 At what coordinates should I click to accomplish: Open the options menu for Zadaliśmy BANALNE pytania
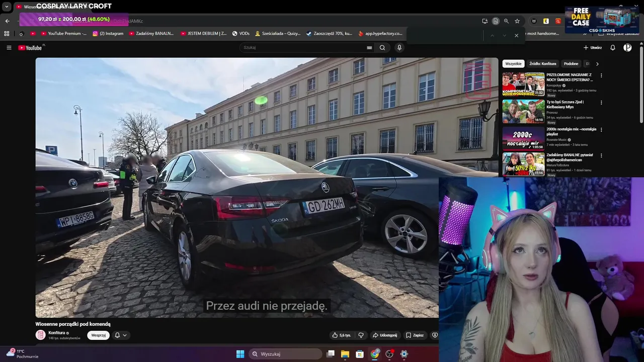(x=601, y=156)
